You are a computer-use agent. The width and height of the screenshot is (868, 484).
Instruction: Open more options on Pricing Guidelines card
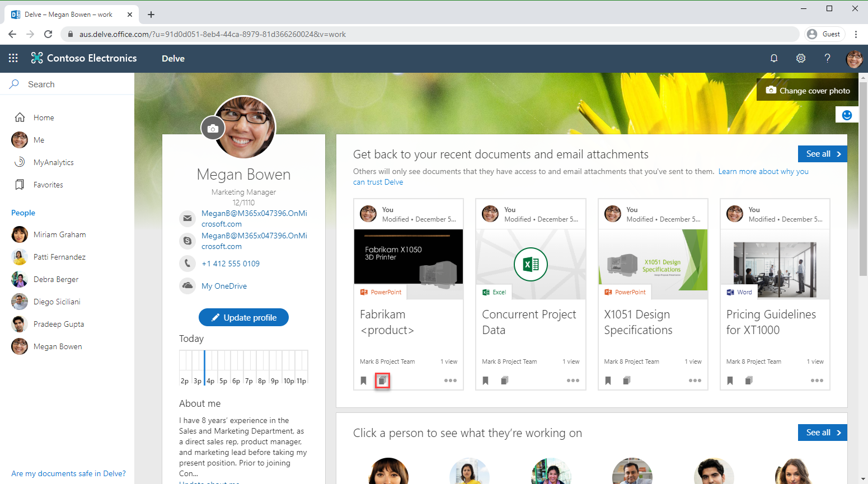coord(817,380)
